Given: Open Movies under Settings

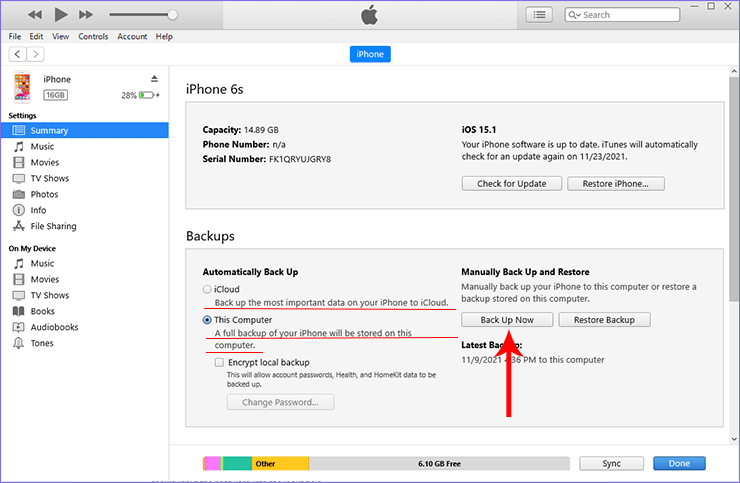Looking at the screenshot, I should click(44, 162).
